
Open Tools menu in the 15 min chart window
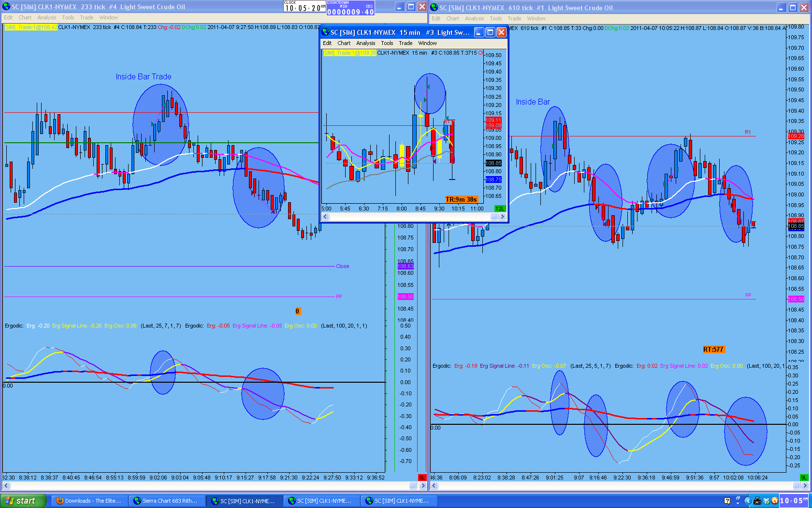pyautogui.click(x=387, y=43)
